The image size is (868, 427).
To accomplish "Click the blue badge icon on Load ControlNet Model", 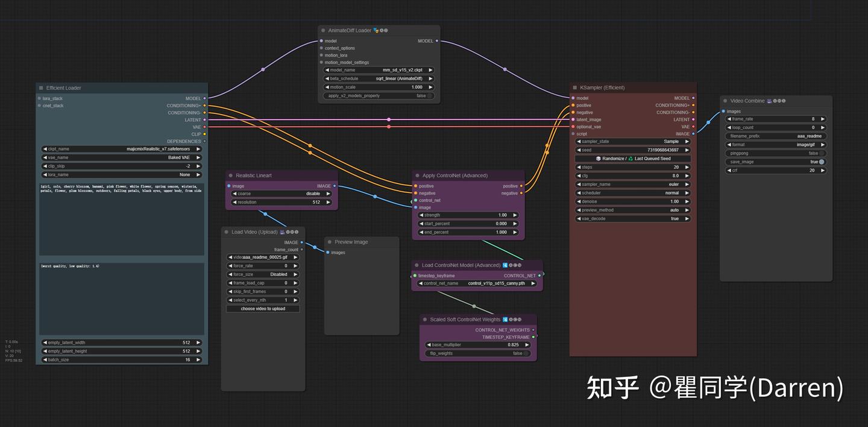I will (x=505, y=265).
